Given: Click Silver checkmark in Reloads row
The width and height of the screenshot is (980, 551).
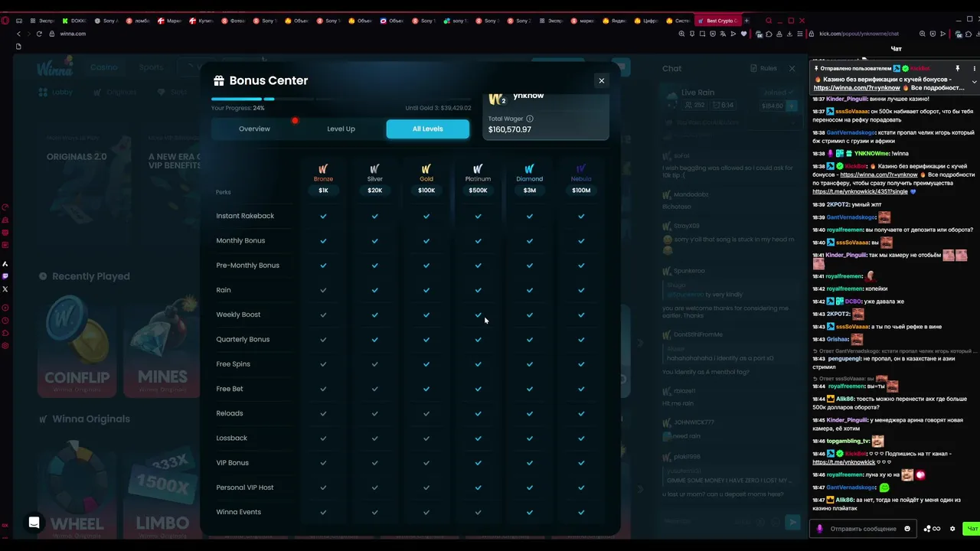Looking at the screenshot, I should click(374, 413).
